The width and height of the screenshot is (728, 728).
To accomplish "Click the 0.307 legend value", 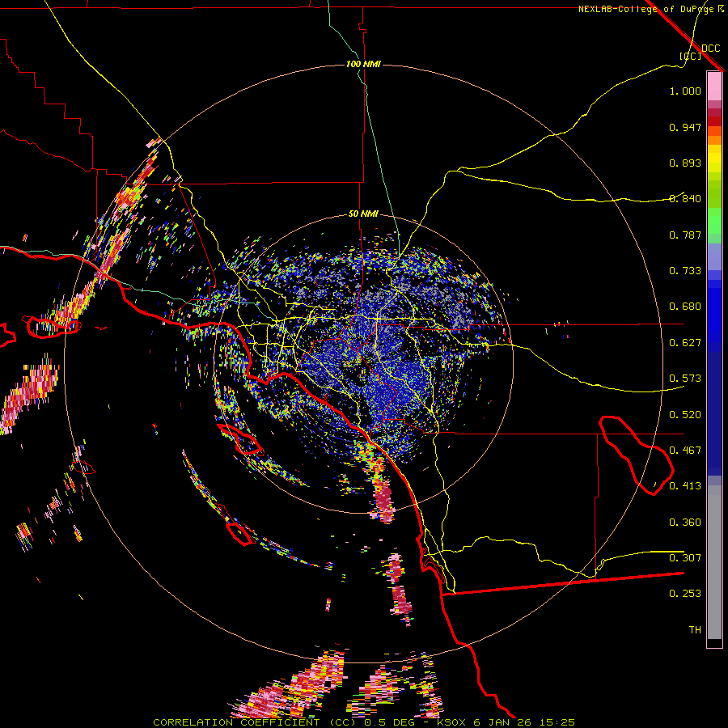I will tap(685, 558).
